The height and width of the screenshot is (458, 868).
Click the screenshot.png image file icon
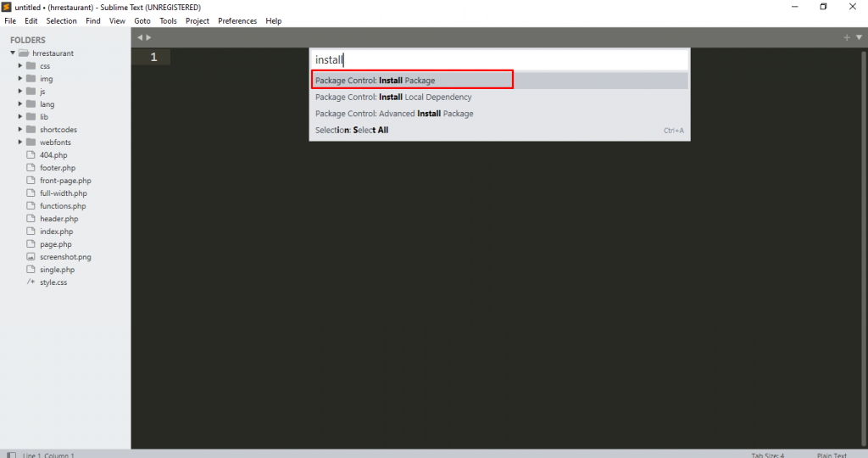point(31,256)
